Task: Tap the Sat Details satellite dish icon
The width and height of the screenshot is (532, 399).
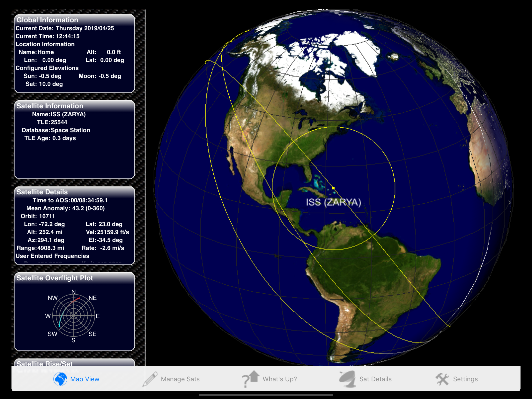Action: (x=347, y=379)
